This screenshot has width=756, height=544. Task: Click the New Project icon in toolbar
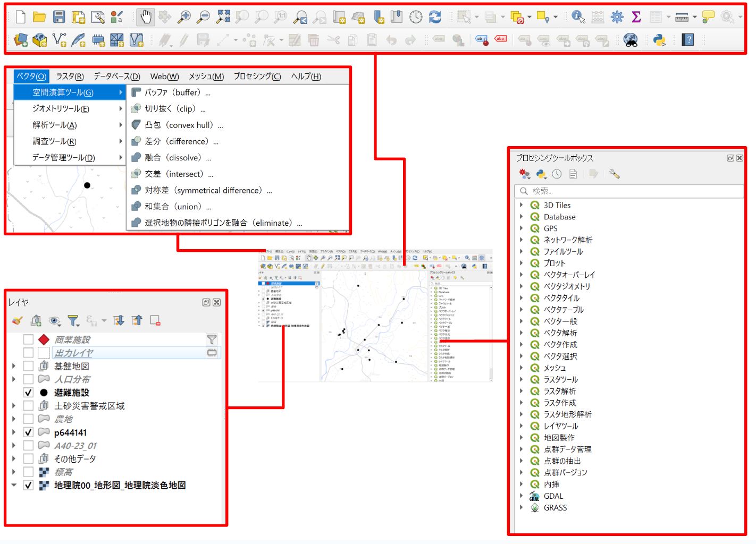(20, 17)
